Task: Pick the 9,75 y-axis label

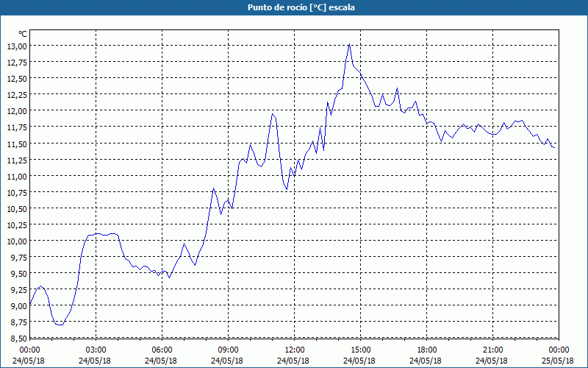Action: (x=18, y=257)
